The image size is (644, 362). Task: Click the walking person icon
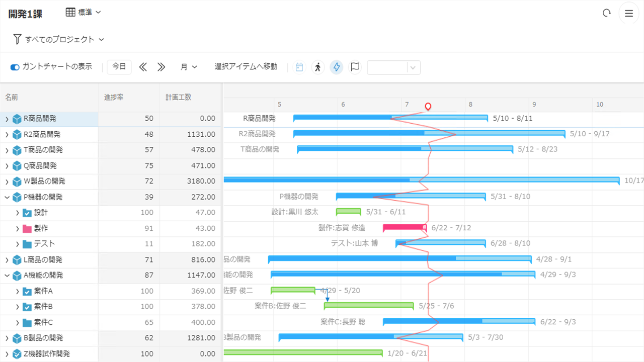point(317,67)
